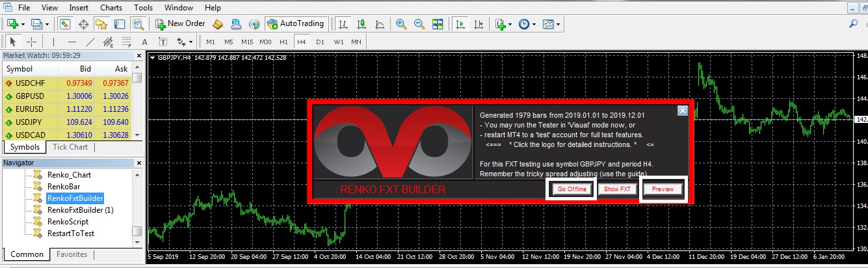Open the new chart dropdown arrow
The image size is (868, 268).
23,24
